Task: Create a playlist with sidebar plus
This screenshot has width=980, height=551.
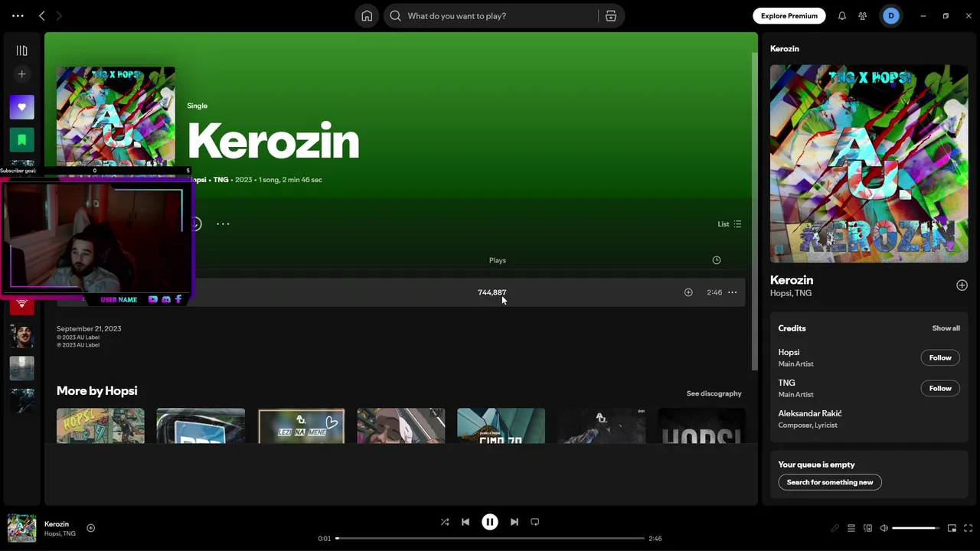Action: (x=21, y=74)
